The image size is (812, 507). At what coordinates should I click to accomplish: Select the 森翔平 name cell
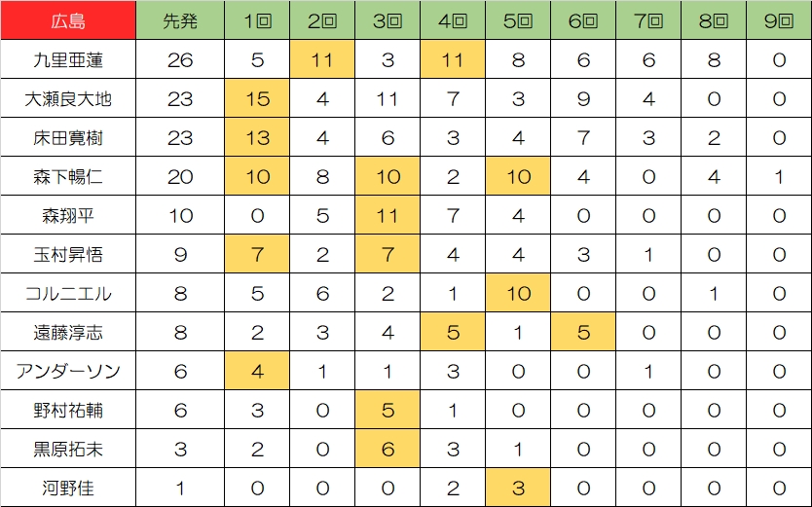tap(68, 215)
